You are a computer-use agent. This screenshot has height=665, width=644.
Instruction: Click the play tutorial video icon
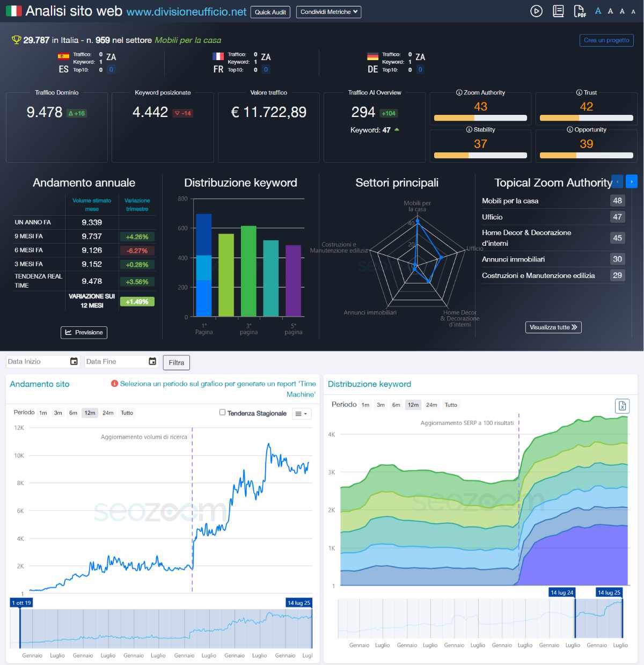point(536,11)
